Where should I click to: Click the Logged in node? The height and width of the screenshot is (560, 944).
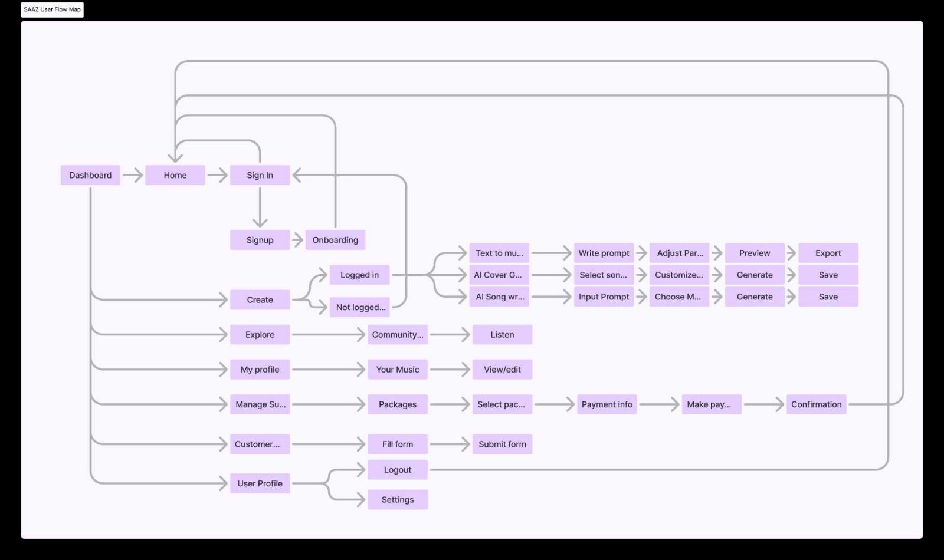(359, 275)
